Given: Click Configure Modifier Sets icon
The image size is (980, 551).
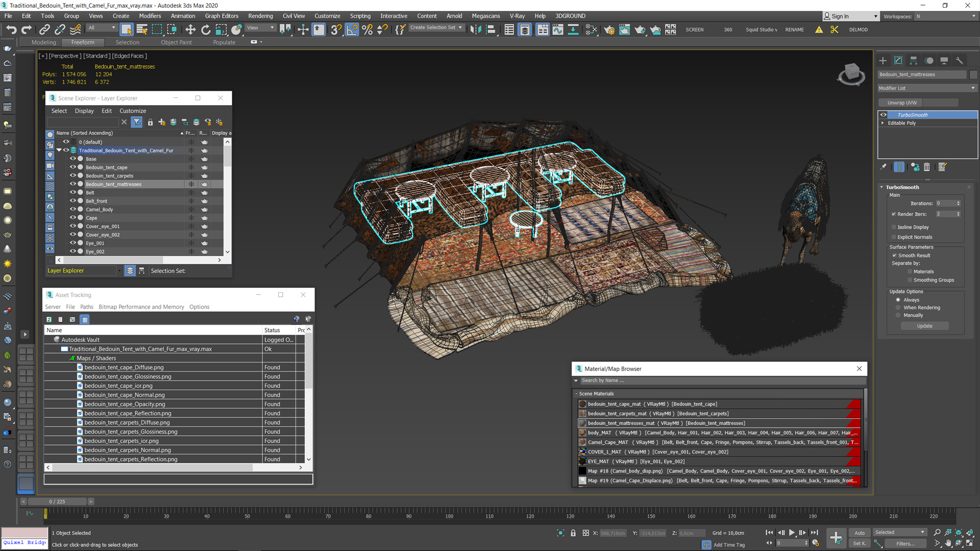Looking at the screenshot, I should click(x=942, y=167).
